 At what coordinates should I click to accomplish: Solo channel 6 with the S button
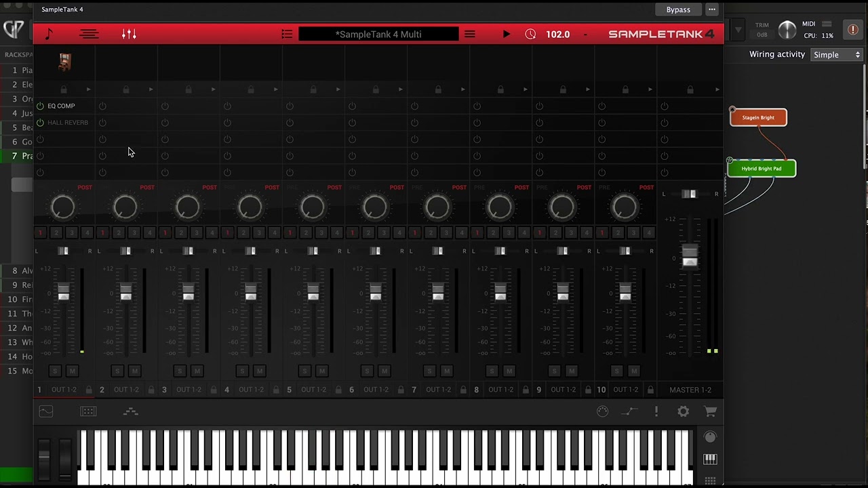click(367, 371)
